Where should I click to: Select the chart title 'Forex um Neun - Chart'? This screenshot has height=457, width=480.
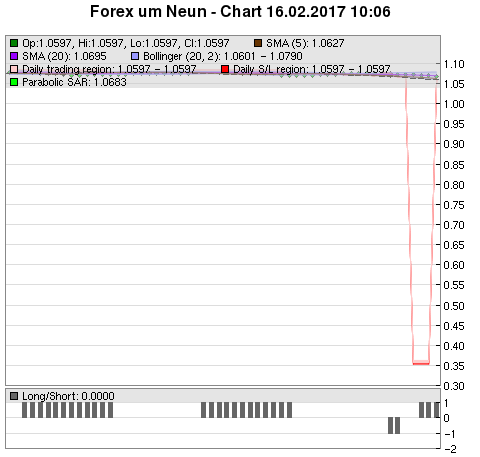click(176, 12)
